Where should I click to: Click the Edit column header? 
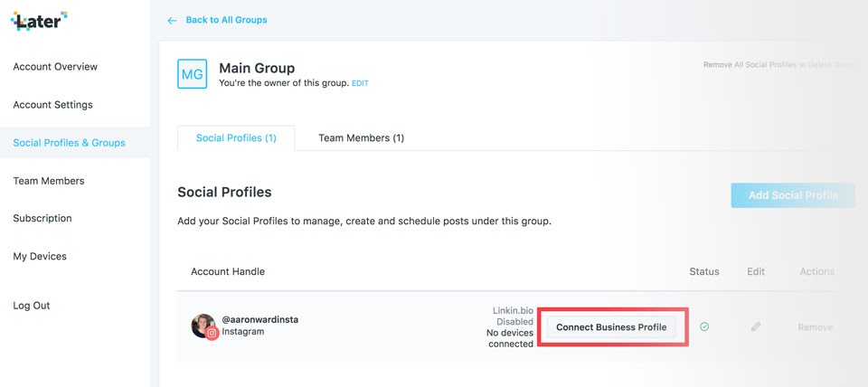click(x=756, y=272)
